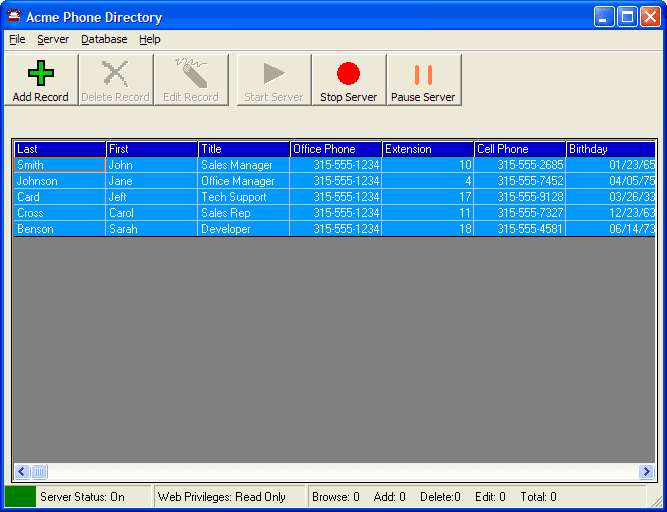The width and height of the screenshot is (667, 512).
Task: Select the Office Manager title cell
Action: click(x=244, y=181)
